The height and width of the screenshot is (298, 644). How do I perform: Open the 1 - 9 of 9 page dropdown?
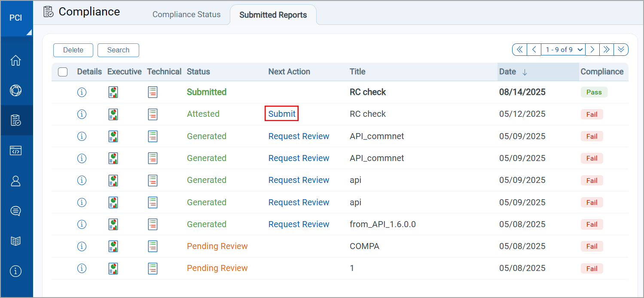point(564,50)
